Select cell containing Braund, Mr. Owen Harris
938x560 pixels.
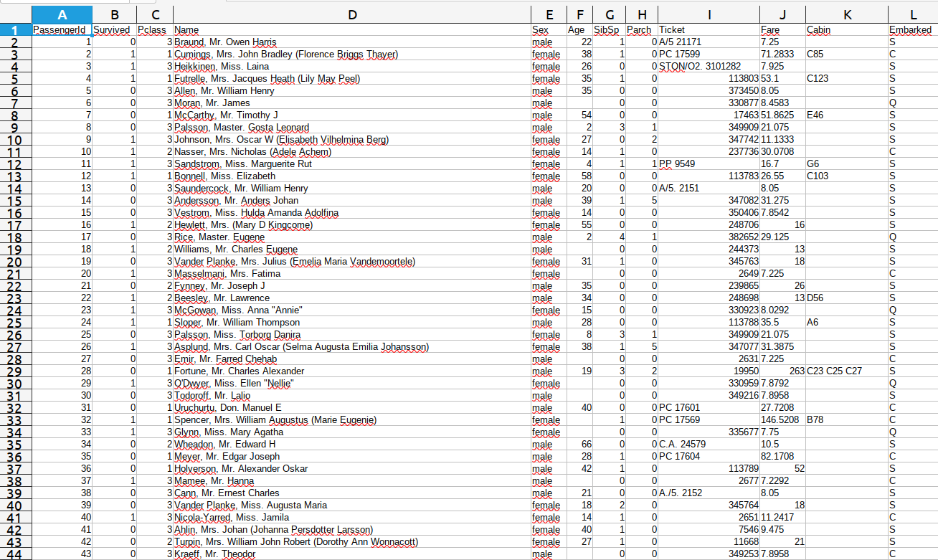[351, 42]
